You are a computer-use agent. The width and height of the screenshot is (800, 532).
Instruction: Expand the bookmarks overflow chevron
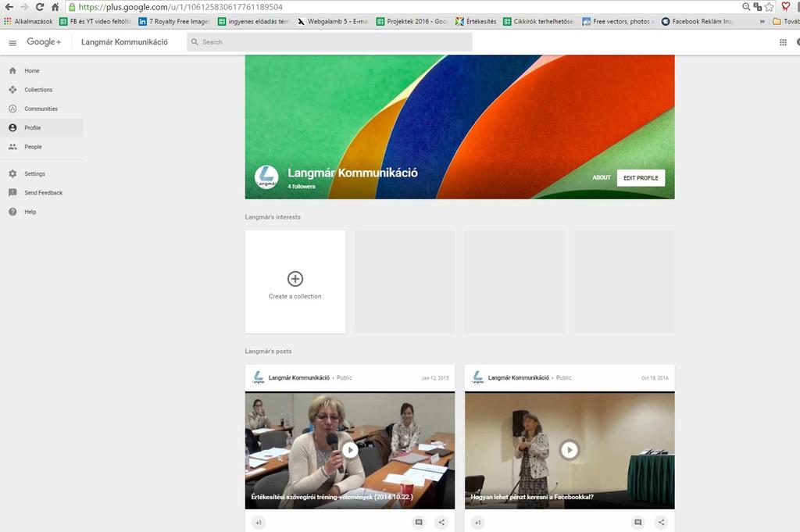pyautogui.click(x=762, y=21)
